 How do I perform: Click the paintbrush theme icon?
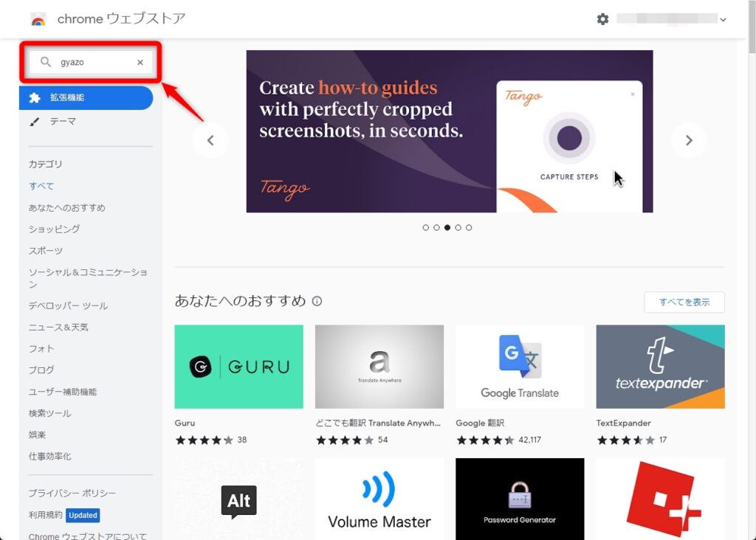pyautogui.click(x=34, y=122)
